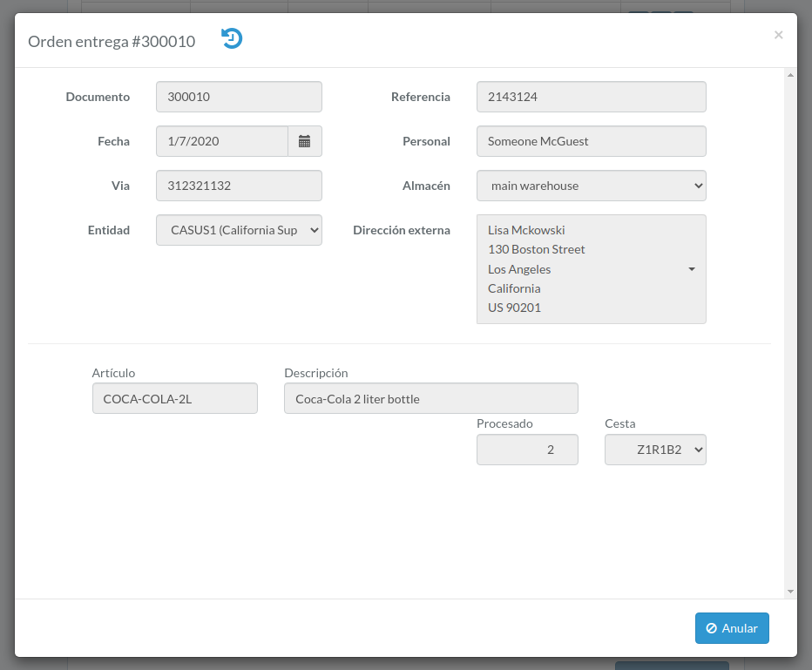The height and width of the screenshot is (670, 812).
Task: Focus the Referencia field 2143124
Action: (592, 97)
